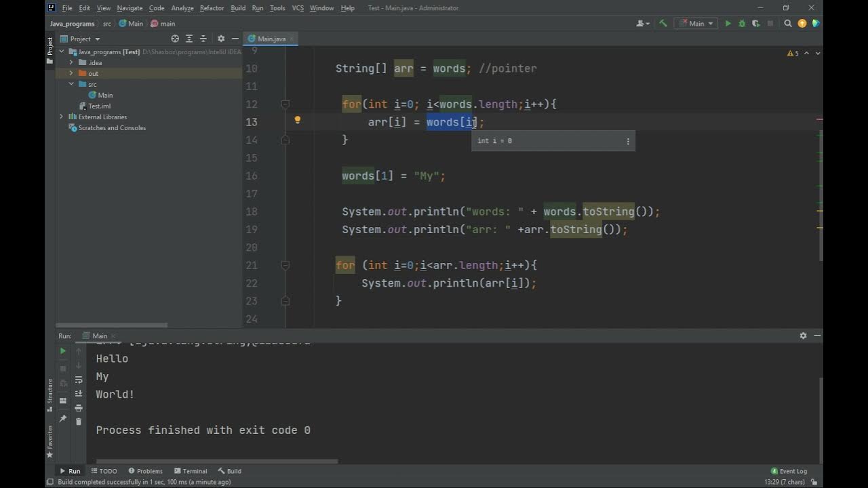Hide the Project panel with minus icon
The image size is (868, 488).
point(235,39)
